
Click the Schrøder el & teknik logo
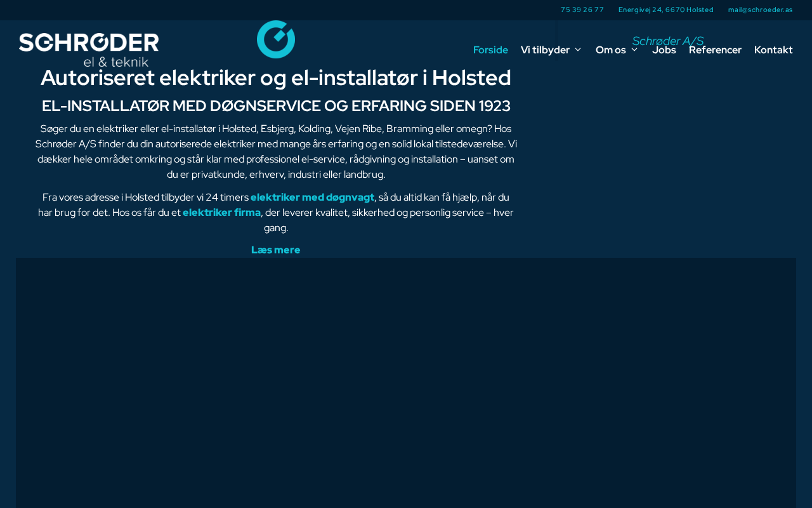(x=89, y=50)
